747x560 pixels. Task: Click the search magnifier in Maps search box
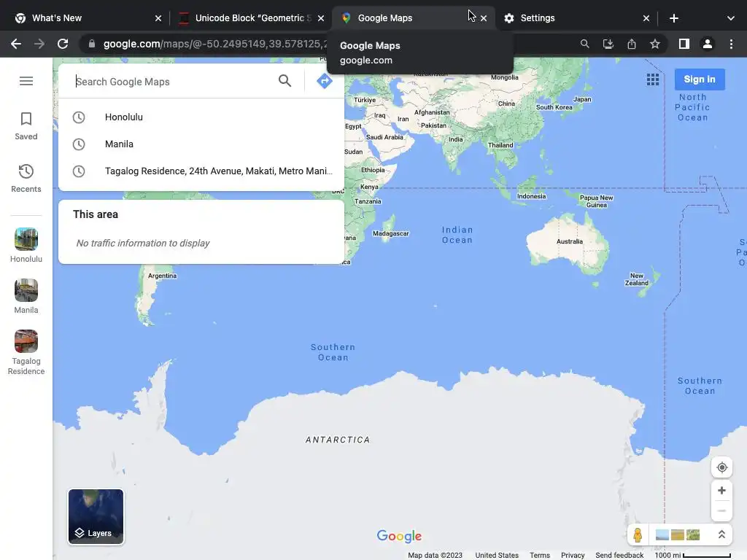pos(285,81)
